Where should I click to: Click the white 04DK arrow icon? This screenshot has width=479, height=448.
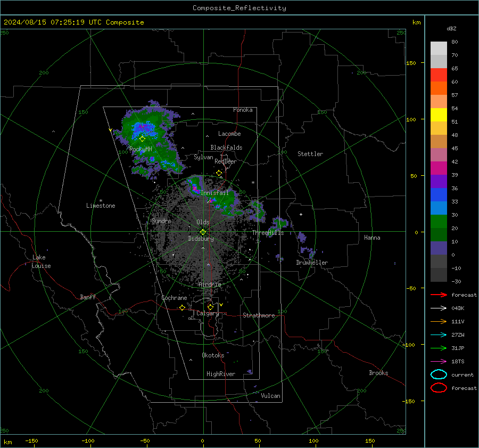coord(439,308)
